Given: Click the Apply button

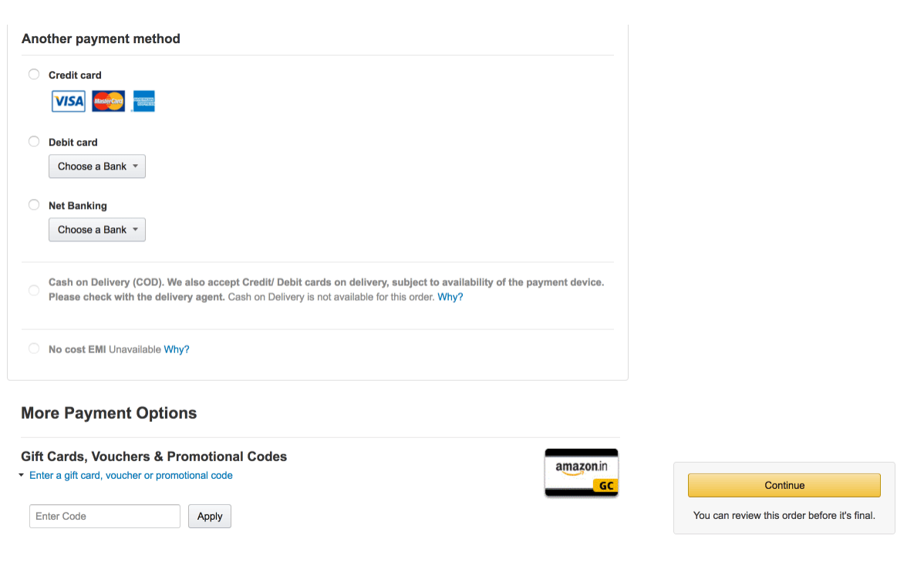Looking at the screenshot, I should 210,516.
